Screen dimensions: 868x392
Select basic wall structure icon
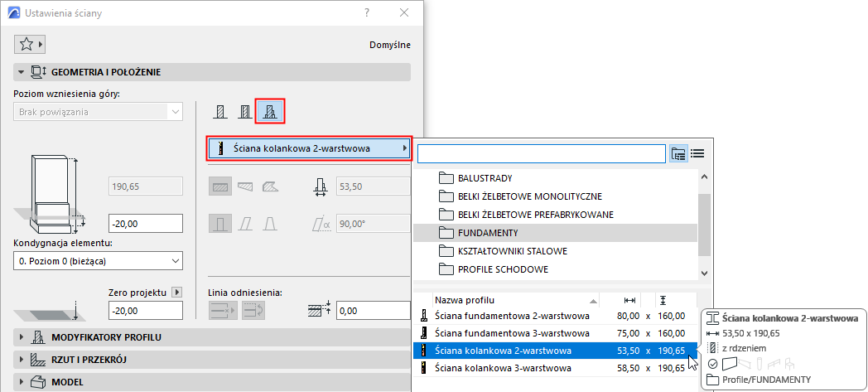221,112
